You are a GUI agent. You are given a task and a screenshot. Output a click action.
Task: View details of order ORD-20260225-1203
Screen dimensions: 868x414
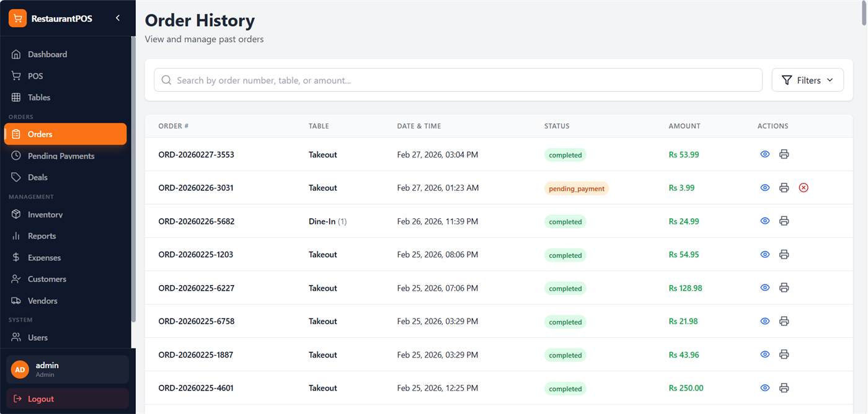coord(765,254)
